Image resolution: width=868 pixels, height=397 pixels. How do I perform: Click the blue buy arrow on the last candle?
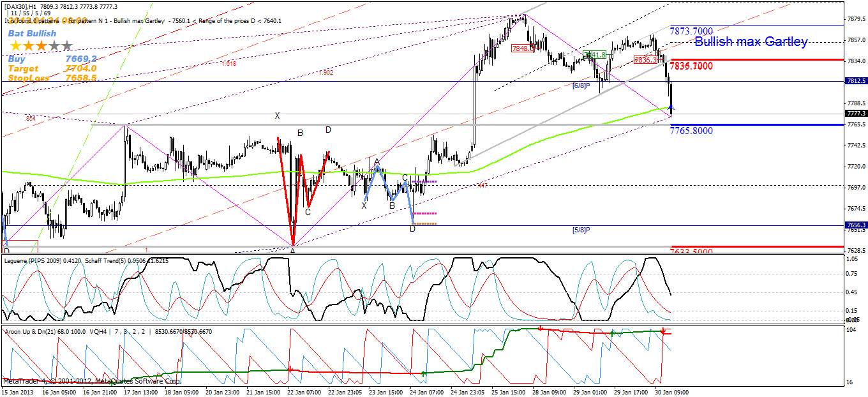click(x=671, y=107)
